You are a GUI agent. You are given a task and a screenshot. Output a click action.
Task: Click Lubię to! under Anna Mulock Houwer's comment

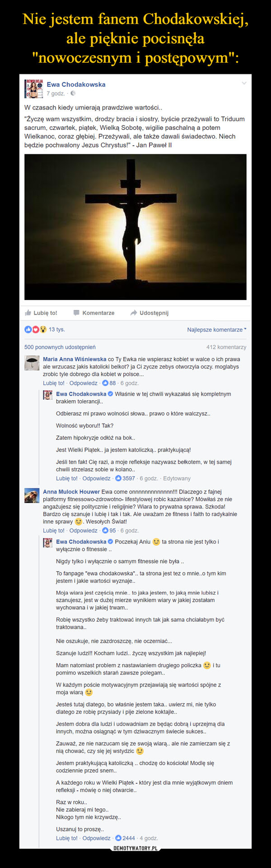(54, 531)
